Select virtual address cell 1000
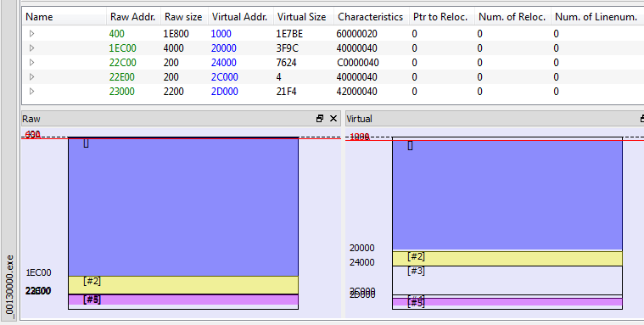The width and height of the screenshot is (644, 325). (221, 34)
